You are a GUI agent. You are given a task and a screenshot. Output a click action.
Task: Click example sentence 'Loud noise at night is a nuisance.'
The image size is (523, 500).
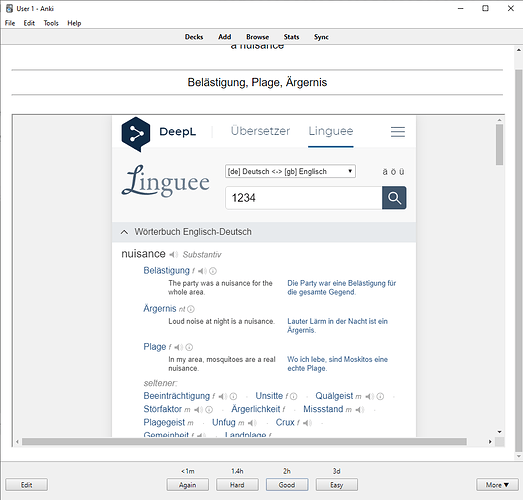point(221,322)
